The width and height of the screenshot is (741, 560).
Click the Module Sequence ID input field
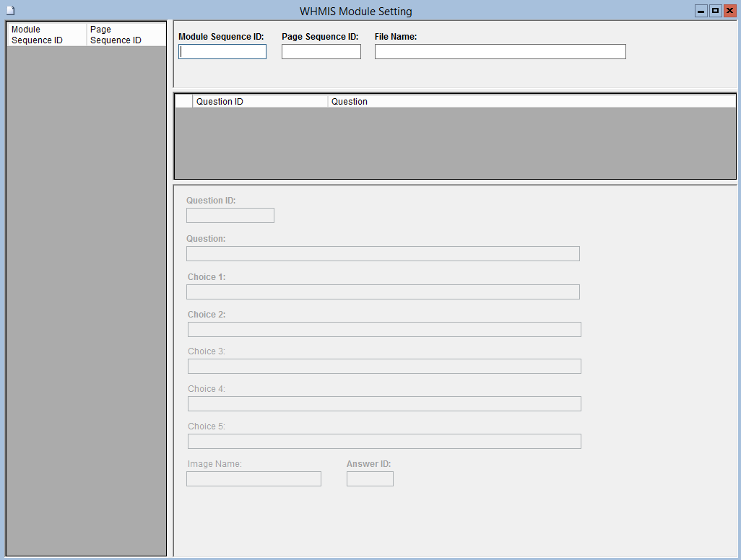pyautogui.click(x=222, y=52)
